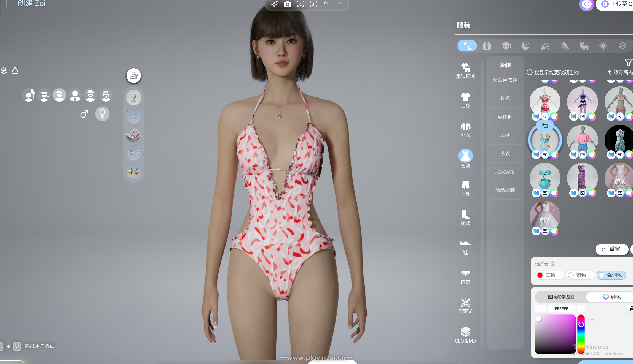Open the 连体裤 jumpsuit subcategory

(x=505, y=117)
